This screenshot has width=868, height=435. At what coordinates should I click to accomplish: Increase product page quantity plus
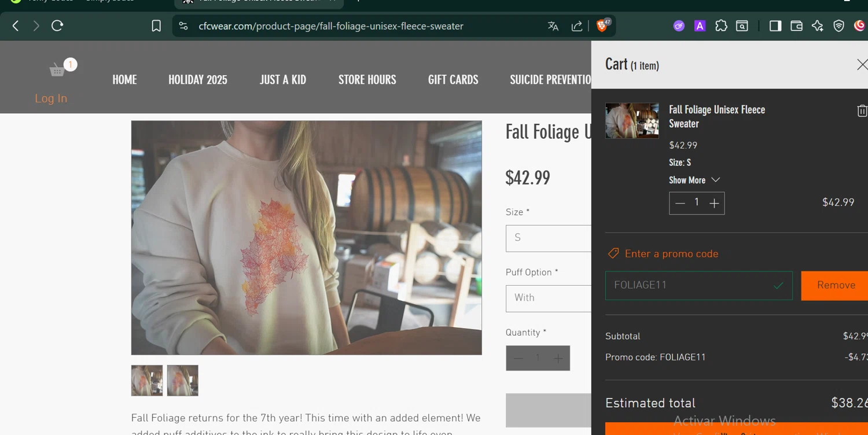click(x=558, y=359)
